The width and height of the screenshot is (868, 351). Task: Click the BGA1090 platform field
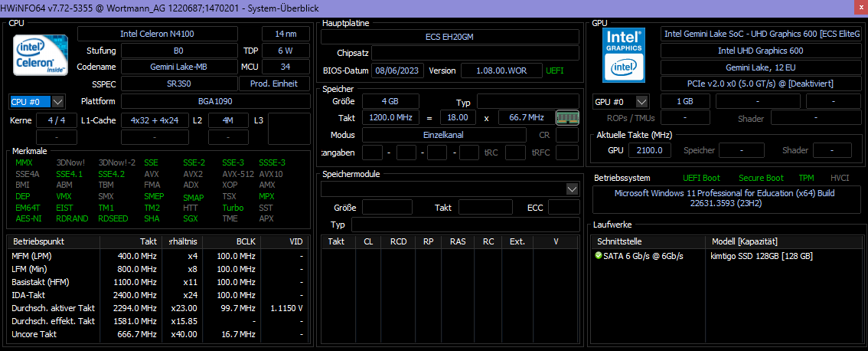215,101
